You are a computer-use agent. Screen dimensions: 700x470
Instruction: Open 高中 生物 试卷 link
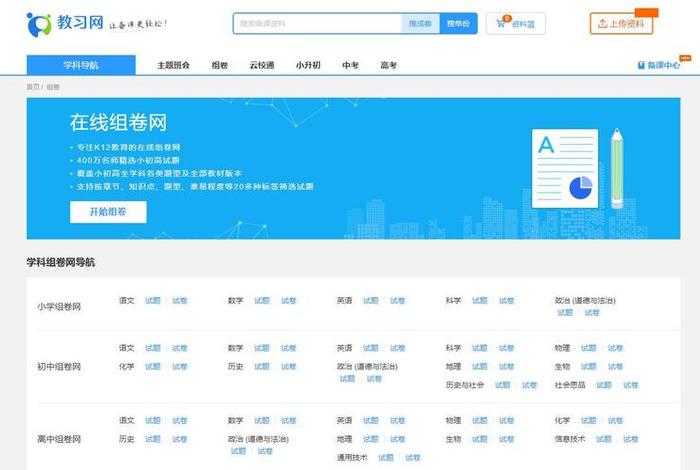coord(506,439)
